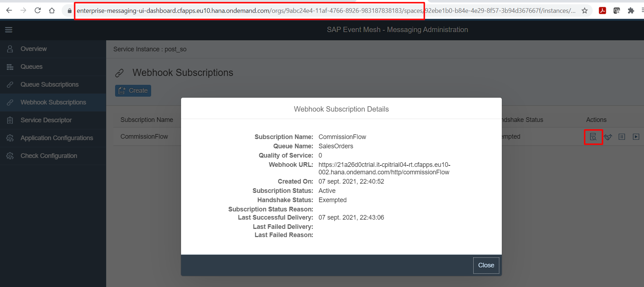
Task: Open the Overview page
Action: click(53, 49)
